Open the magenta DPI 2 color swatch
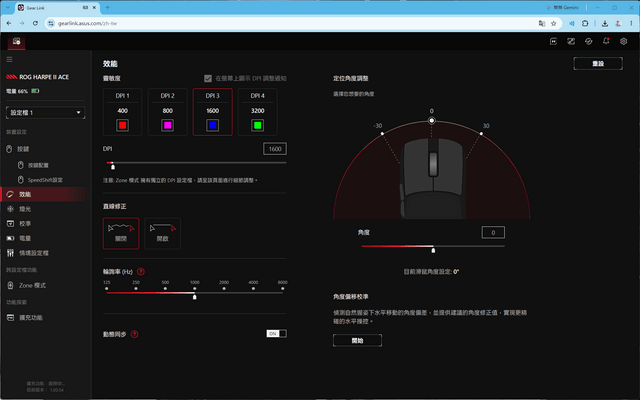The width and height of the screenshot is (640, 400). pyautogui.click(x=167, y=125)
